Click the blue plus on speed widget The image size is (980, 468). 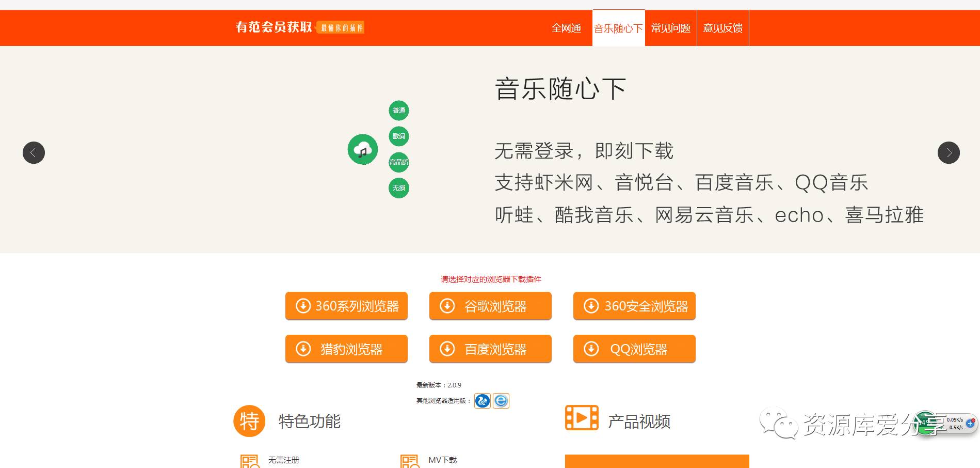point(970,423)
